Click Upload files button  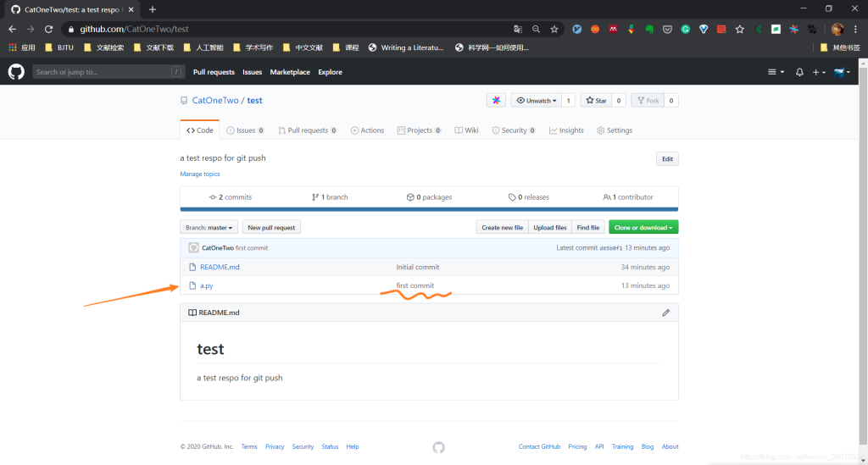click(549, 227)
